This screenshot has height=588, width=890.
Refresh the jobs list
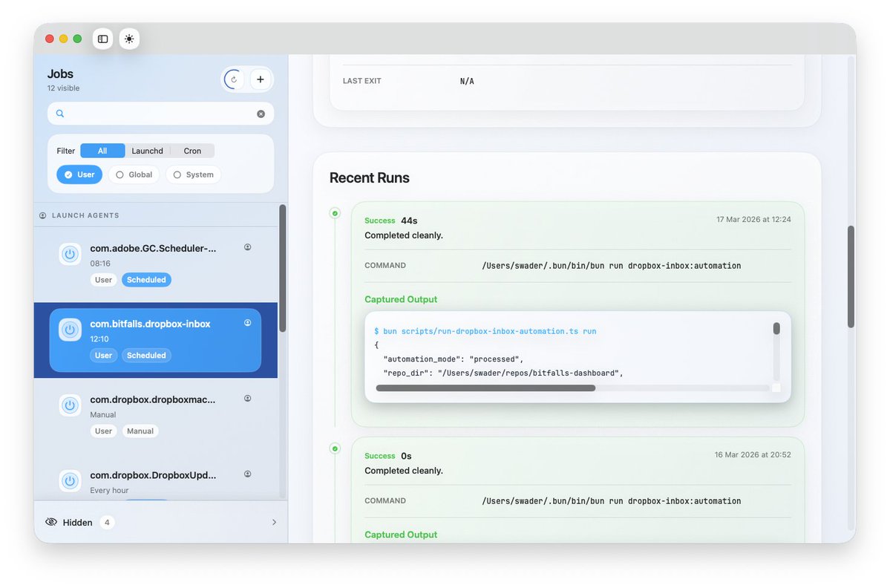point(234,79)
